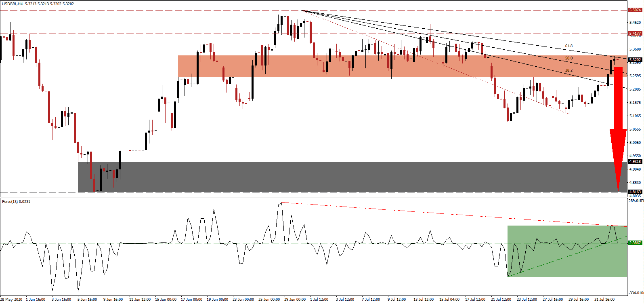Select the 17 Jun 00:00 time label
This screenshot has height=304, width=644.
191,300
